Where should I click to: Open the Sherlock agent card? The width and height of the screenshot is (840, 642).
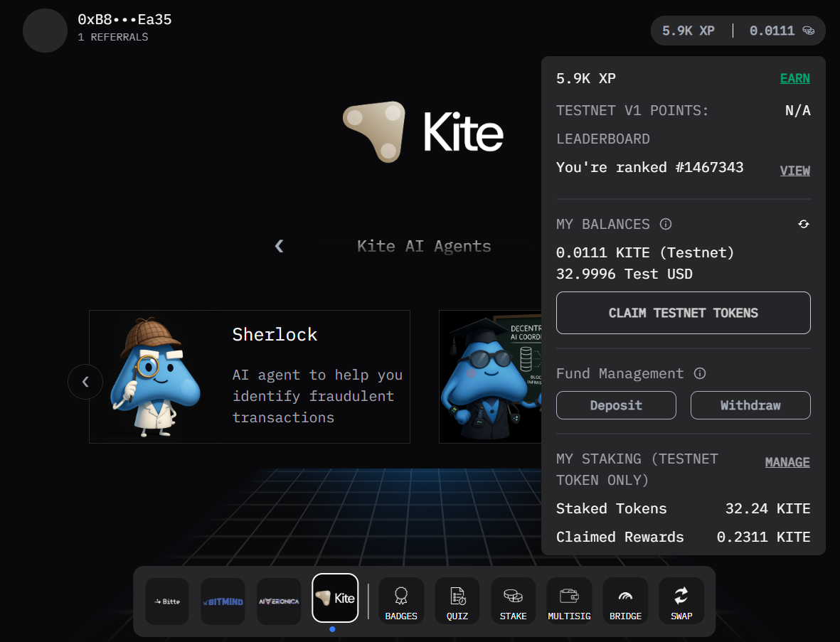250,376
